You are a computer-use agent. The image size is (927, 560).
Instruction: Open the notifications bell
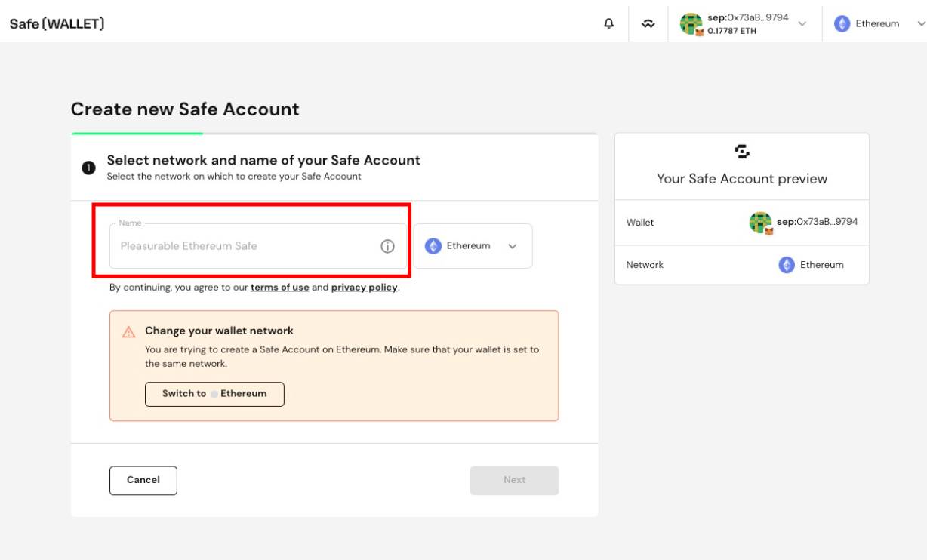click(609, 23)
